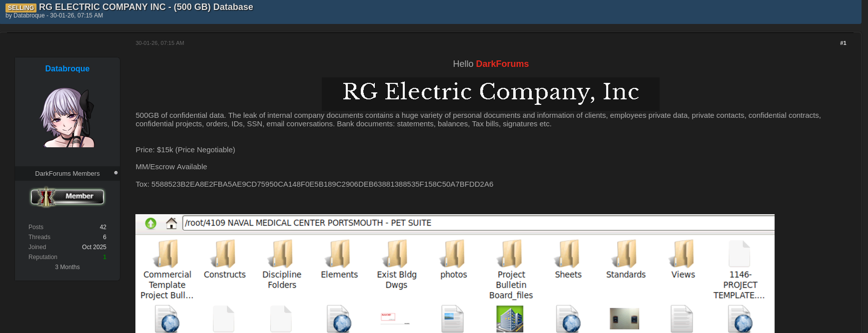Click the post timestamp 30-01-26, 07:15 AM
The image size is (868, 333).
pos(160,43)
